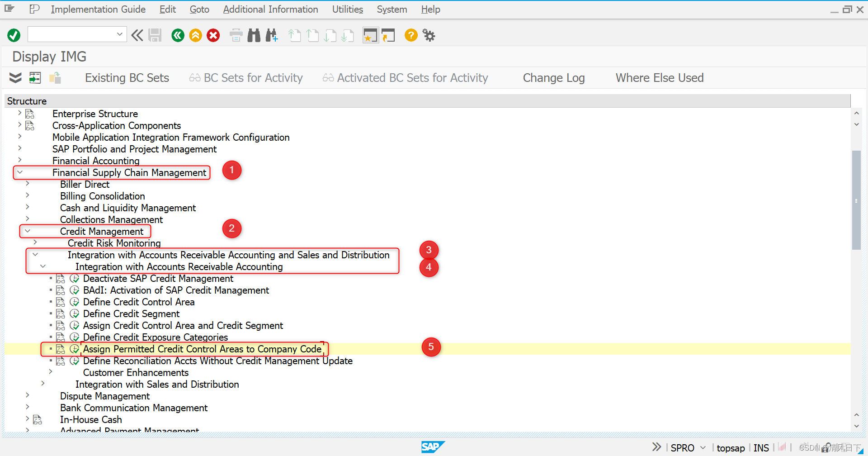
Task: Click the collapse-all chevrons below Display IMG
Action: click(15, 77)
